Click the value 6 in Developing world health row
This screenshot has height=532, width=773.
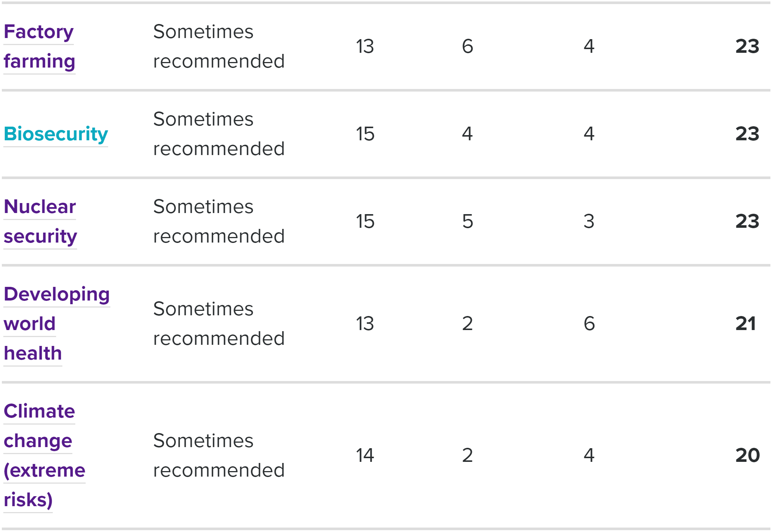pyautogui.click(x=589, y=324)
